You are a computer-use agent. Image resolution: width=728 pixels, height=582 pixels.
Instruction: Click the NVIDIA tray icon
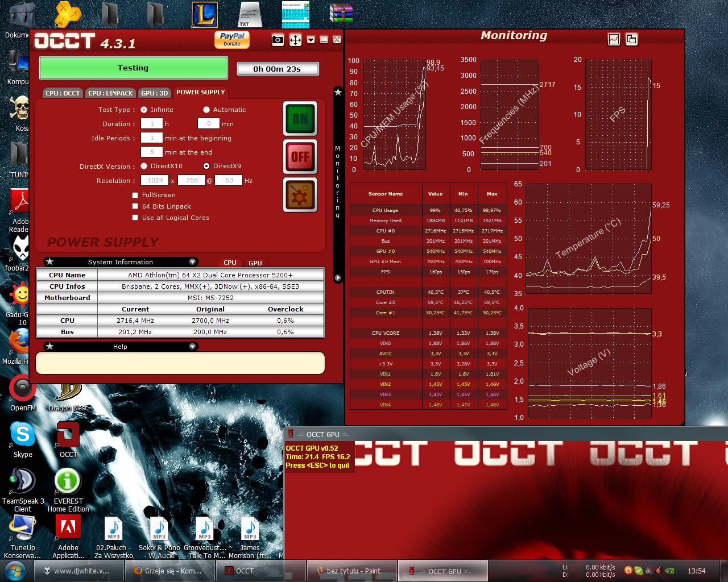(x=670, y=571)
